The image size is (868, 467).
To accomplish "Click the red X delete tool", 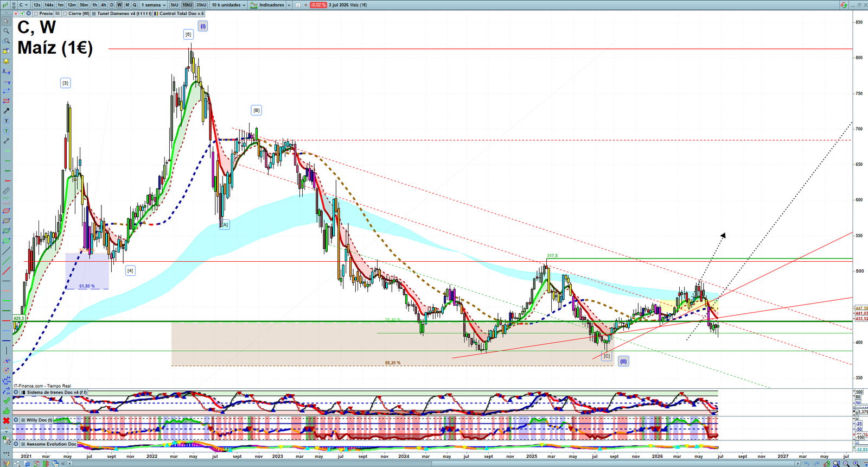I will (7, 421).
